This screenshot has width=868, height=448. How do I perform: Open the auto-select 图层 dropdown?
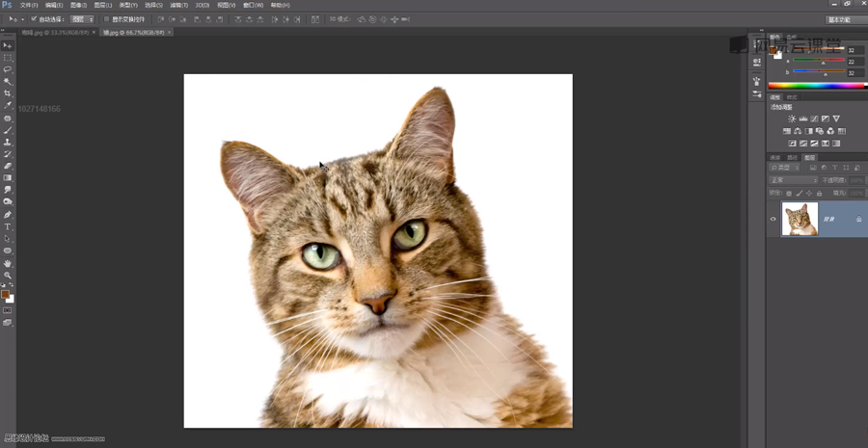(x=83, y=19)
